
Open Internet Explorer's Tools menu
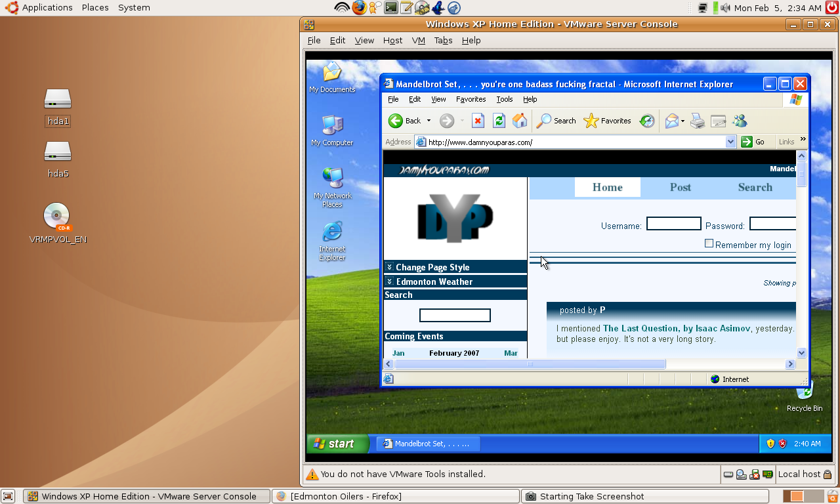pyautogui.click(x=505, y=99)
